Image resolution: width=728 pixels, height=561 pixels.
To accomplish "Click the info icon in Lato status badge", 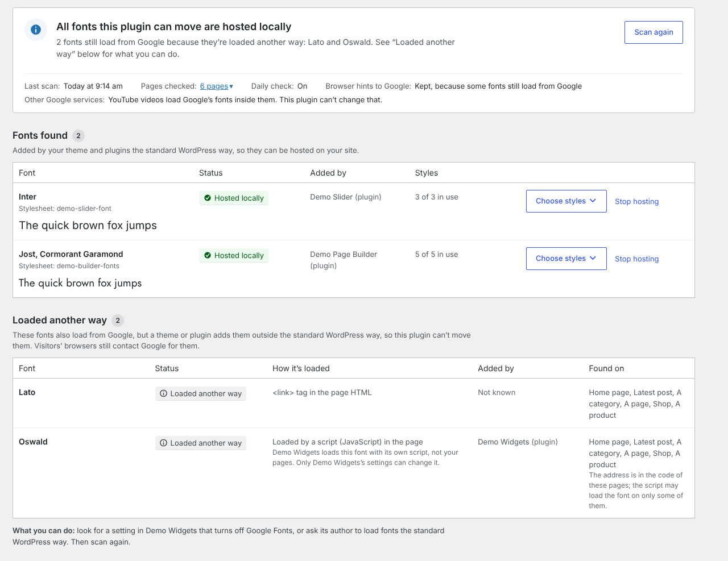I will click(x=163, y=394).
